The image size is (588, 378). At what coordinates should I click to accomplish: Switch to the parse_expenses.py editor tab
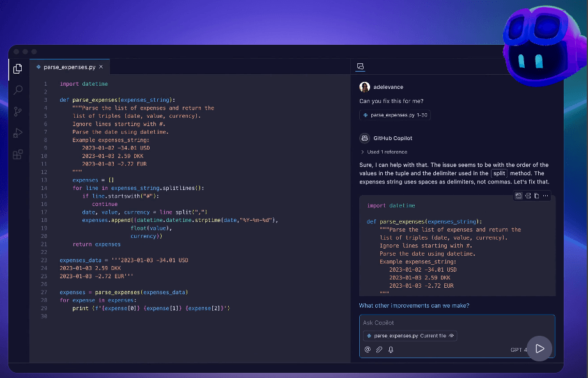pyautogui.click(x=70, y=67)
